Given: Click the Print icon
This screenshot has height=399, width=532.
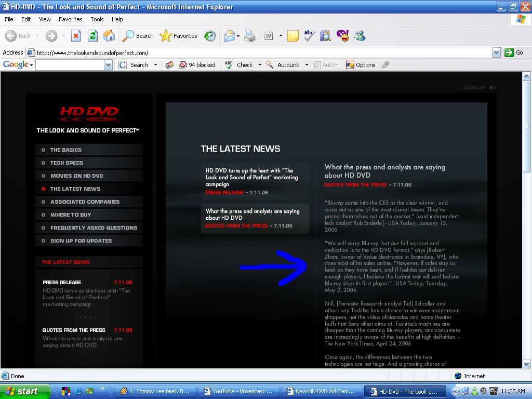Looking at the screenshot, I should click(250, 36).
